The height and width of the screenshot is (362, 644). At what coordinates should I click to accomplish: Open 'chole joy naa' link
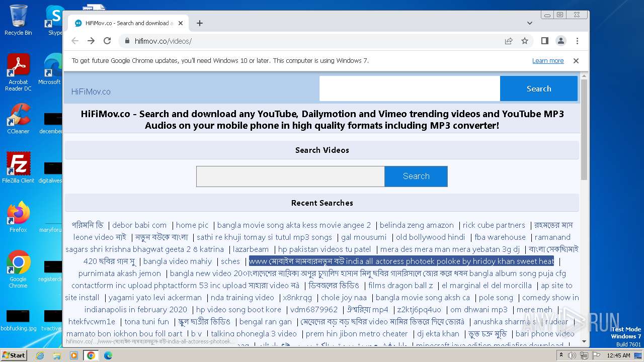pyautogui.click(x=344, y=298)
